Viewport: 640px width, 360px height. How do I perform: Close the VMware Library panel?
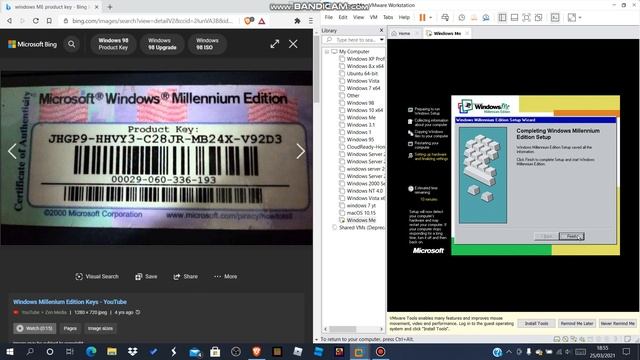click(382, 30)
